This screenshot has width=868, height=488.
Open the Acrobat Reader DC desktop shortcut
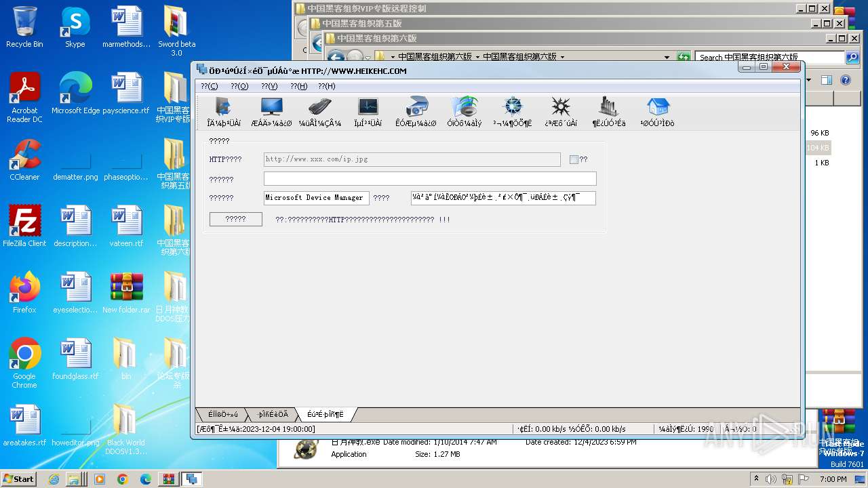coord(24,97)
